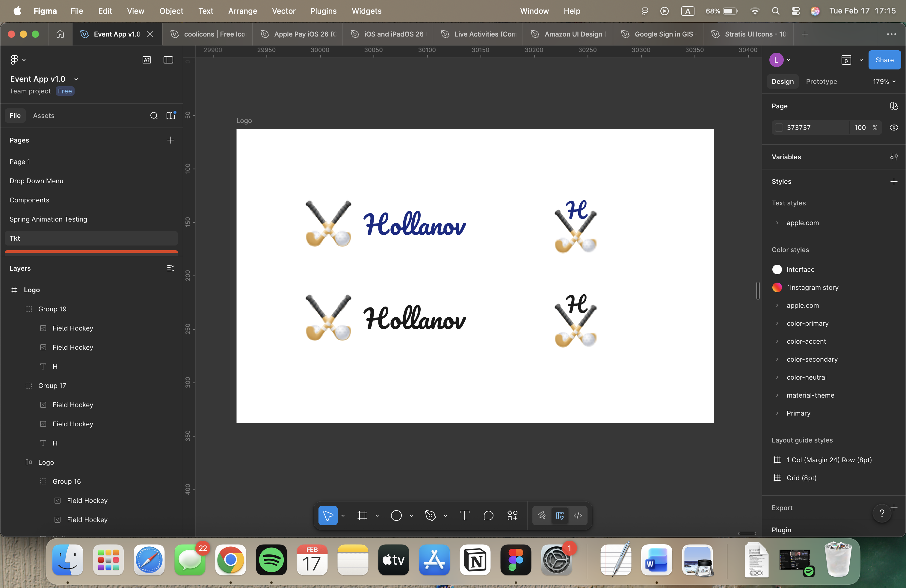Toggle the sidebar collapse icon
The image size is (906, 588).
tap(168, 60)
